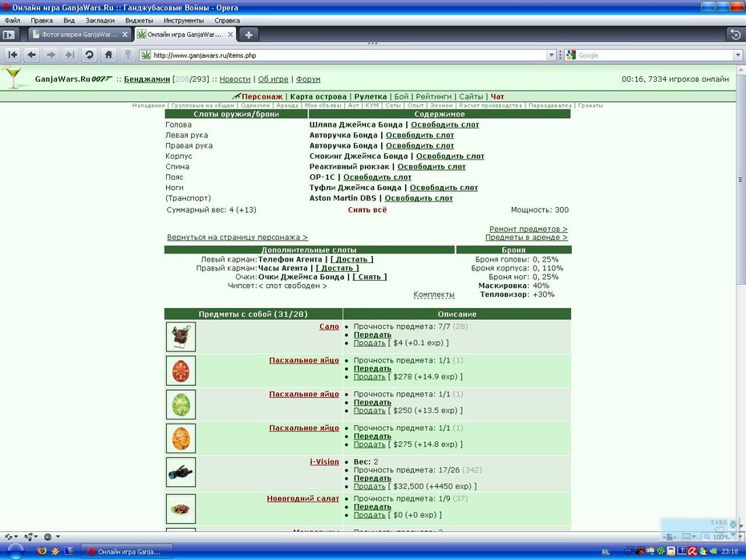Click Продать for i-Vision item
Image resolution: width=746 pixels, height=560 pixels.
pos(370,486)
